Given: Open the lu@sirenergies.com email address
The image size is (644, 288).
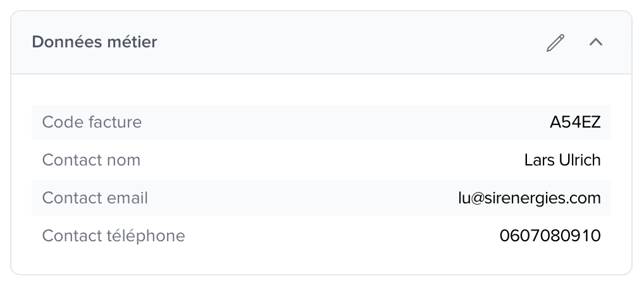Looking at the screenshot, I should (529, 198).
